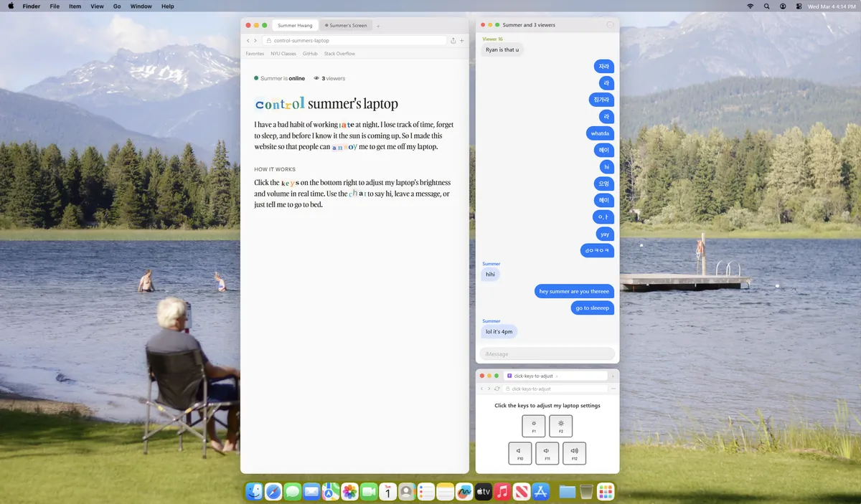Open the Window menu
The height and width of the screenshot is (504, 861).
(x=141, y=6)
